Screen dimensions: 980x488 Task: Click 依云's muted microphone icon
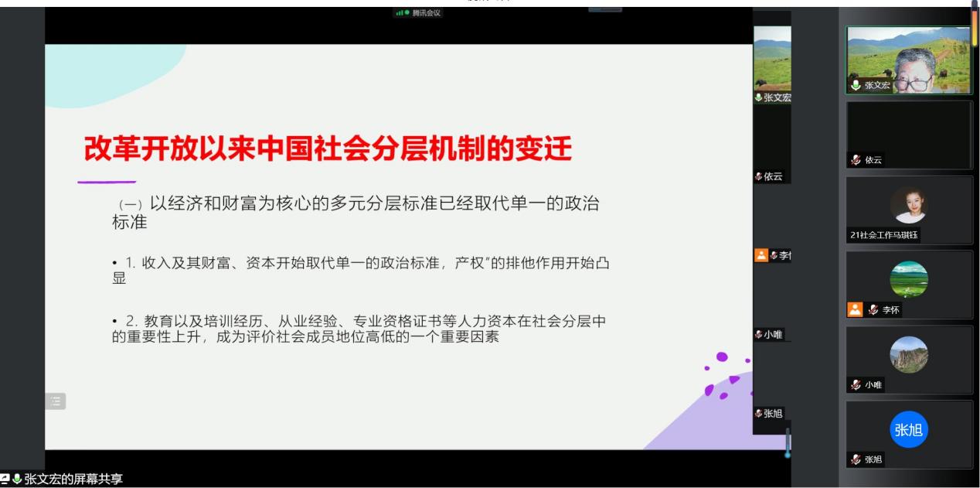coord(856,161)
